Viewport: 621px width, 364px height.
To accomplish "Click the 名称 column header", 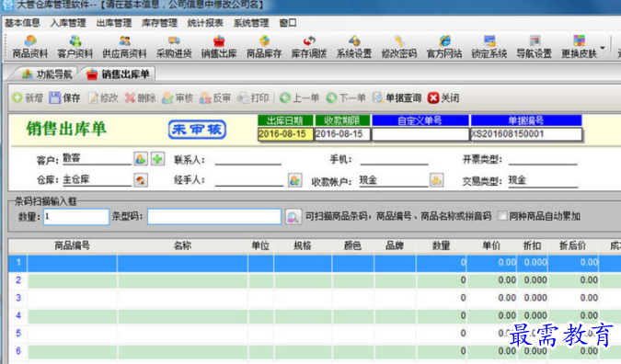I will tap(182, 245).
